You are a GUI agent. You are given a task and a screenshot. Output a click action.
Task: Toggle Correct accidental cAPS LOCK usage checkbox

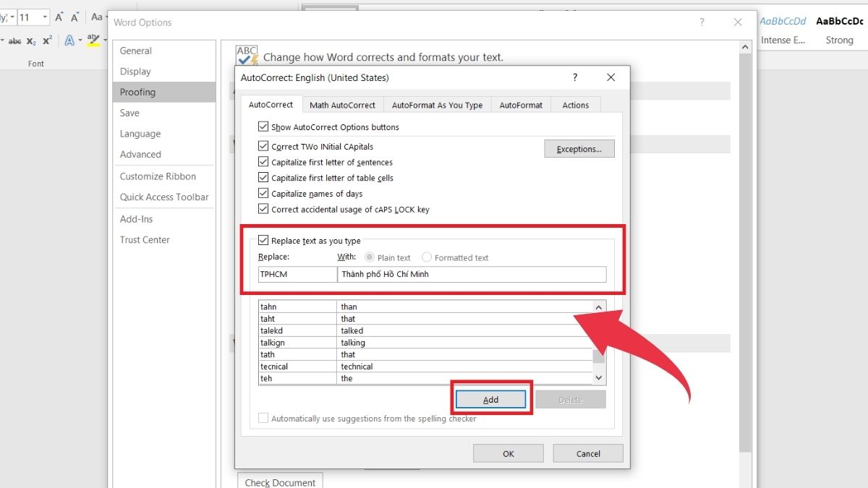263,210
